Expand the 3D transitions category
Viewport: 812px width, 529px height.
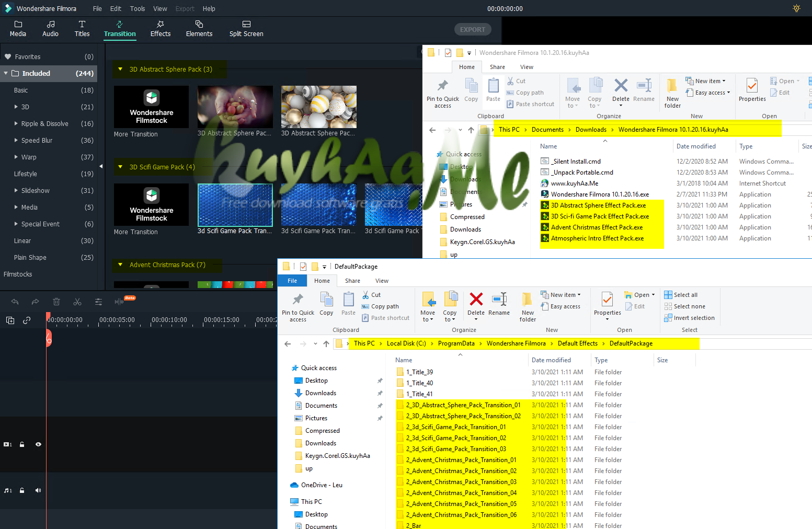[x=16, y=107]
